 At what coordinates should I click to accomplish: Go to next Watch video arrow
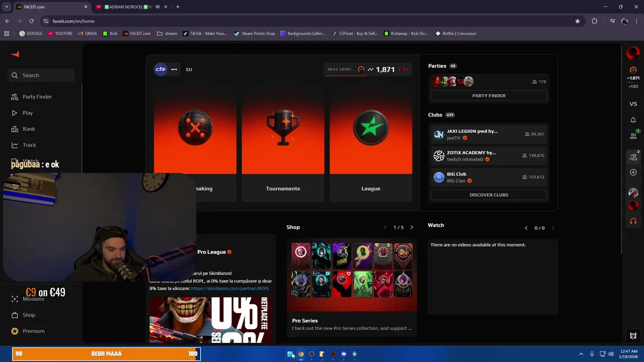click(553, 228)
